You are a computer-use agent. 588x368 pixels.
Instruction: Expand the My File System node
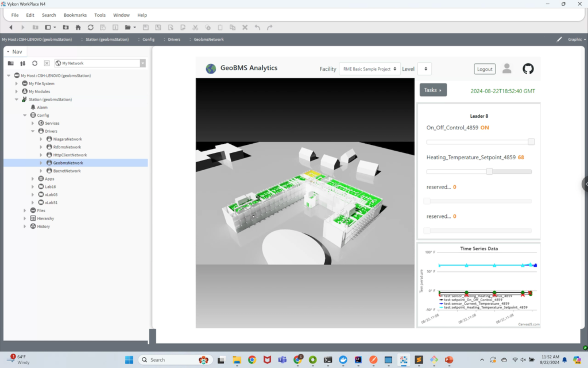(17, 83)
